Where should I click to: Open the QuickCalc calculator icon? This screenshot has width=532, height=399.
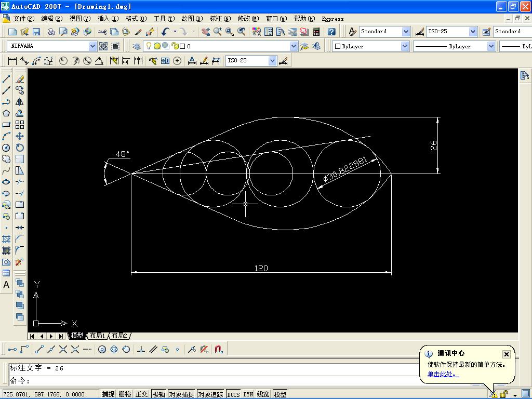(316, 32)
